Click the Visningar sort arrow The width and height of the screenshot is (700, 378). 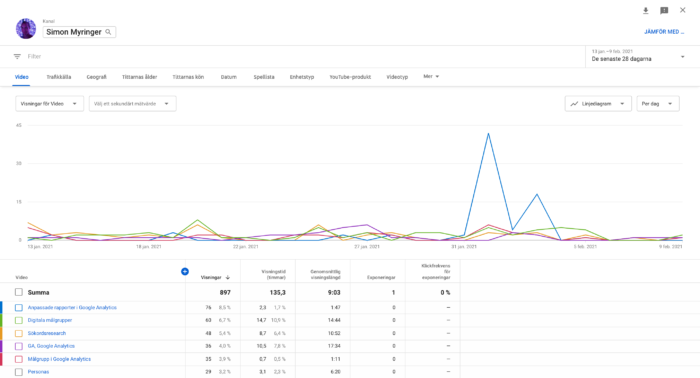pos(228,277)
